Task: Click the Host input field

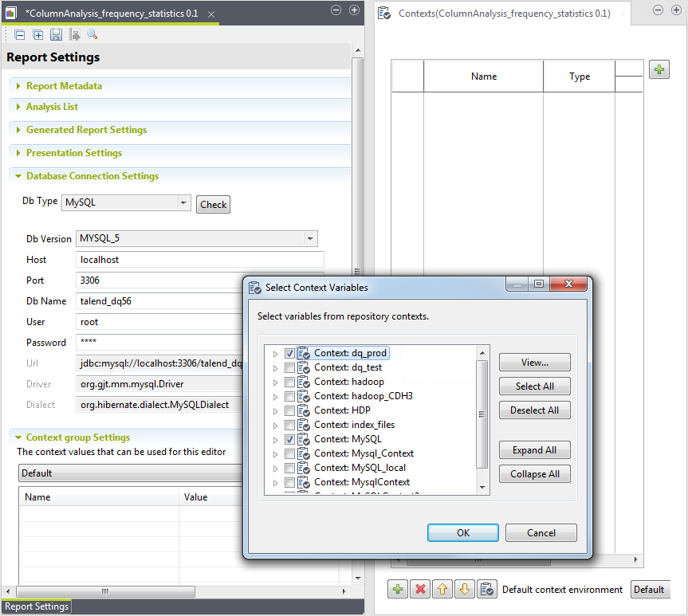Action: point(199,260)
